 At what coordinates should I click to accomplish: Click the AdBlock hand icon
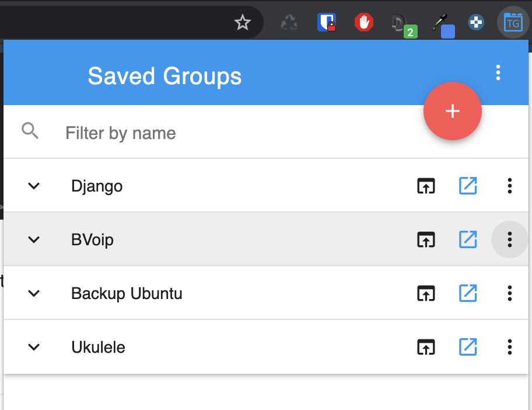363,22
